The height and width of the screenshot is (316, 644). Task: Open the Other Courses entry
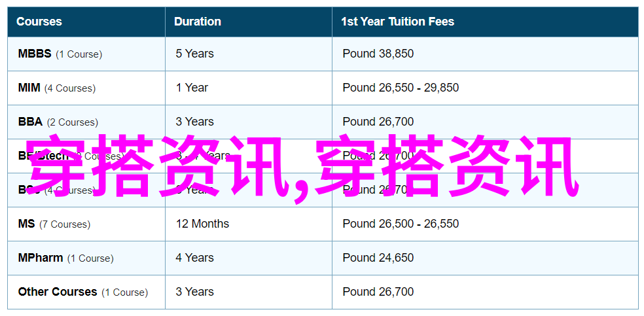click(58, 292)
